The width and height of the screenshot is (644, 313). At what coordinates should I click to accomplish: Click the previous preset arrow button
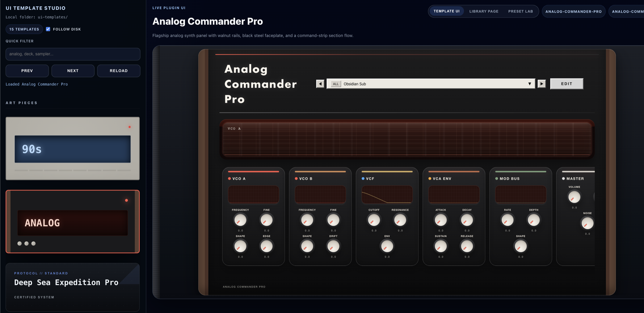(320, 84)
